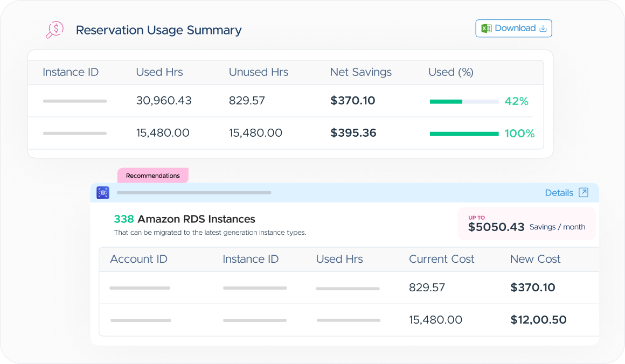
Task: Sort by Unused Hrs column header
Action: [258, 72]
